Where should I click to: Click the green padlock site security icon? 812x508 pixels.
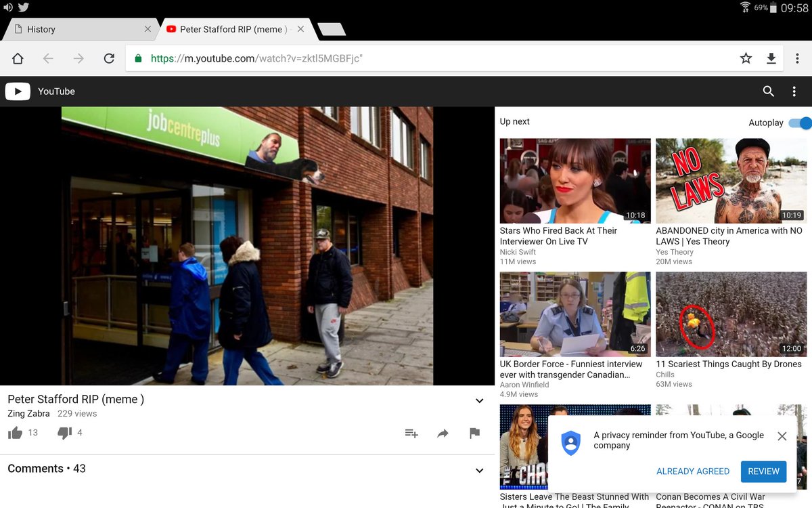(x=138, y=59)
